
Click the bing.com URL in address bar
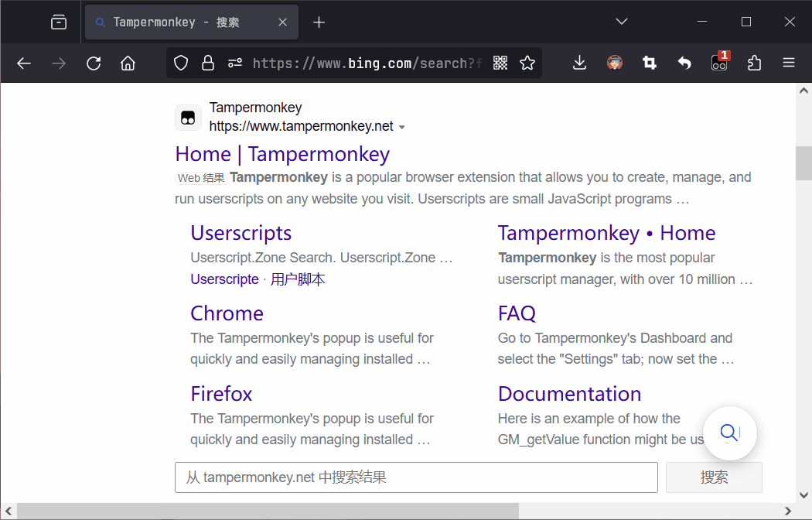(x=367, y=63)
